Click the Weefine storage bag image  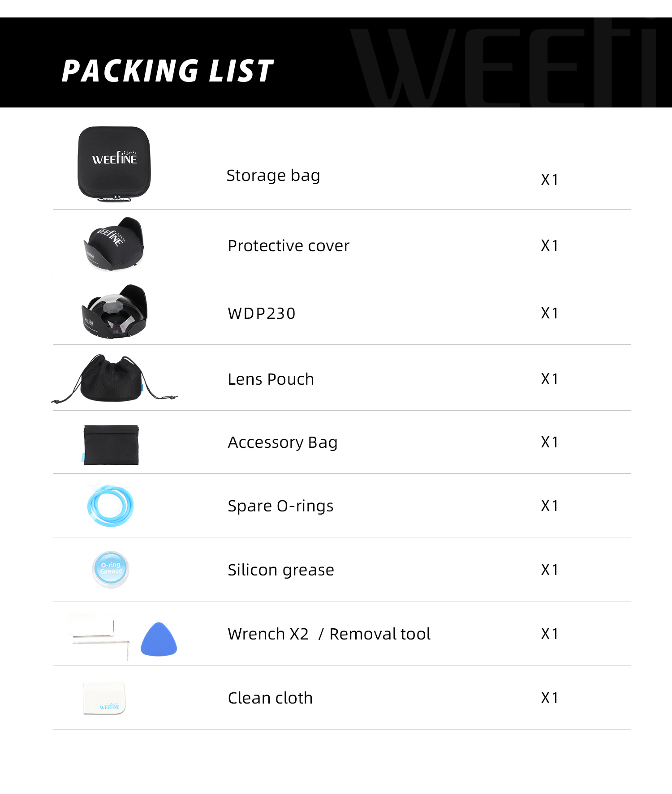114,163
